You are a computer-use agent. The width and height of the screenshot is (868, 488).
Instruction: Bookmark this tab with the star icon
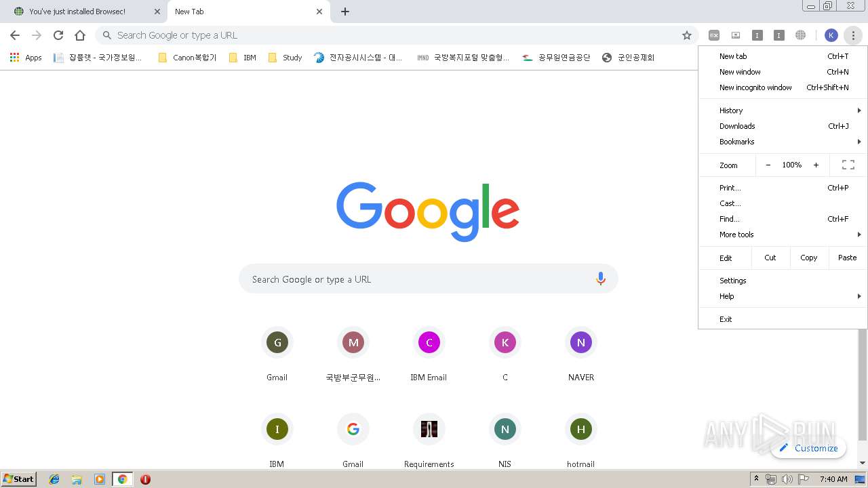[x=687, y=35]
